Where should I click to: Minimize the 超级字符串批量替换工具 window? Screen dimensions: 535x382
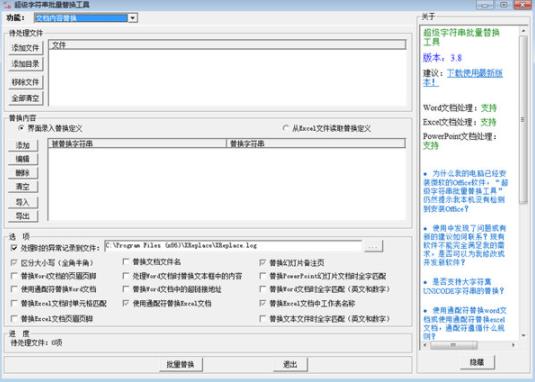(485, 4)
